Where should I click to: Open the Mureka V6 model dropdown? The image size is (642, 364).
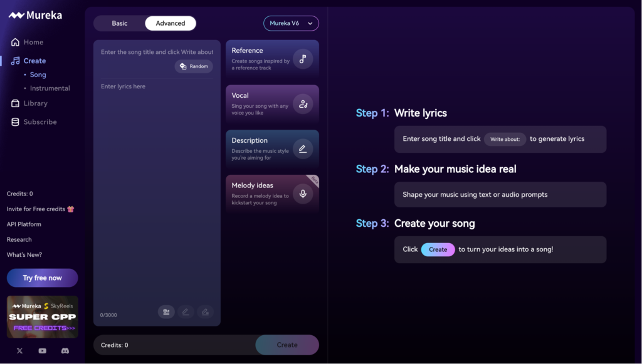point(291,23)
